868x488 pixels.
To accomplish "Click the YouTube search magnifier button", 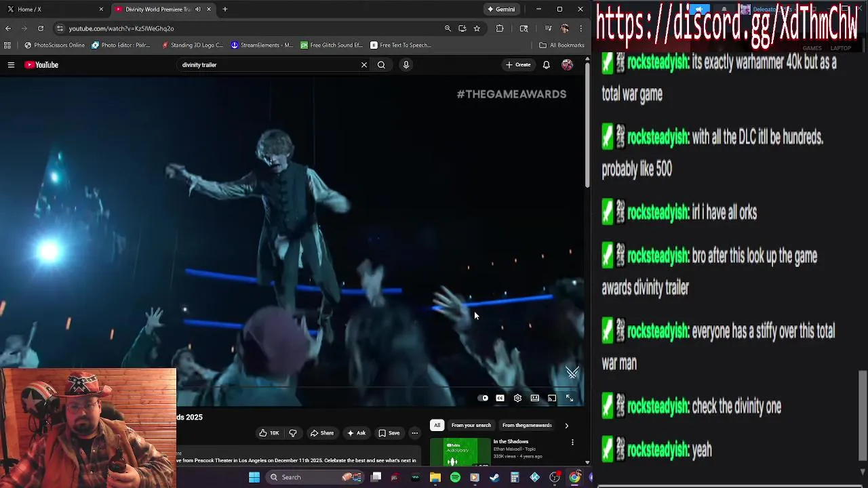I will coord(381,65).
